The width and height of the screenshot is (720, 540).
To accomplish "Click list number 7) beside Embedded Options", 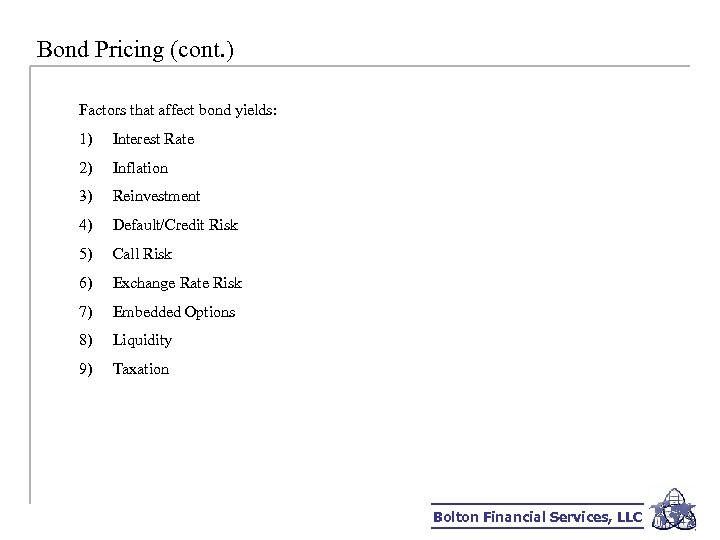I will [85, 312].
